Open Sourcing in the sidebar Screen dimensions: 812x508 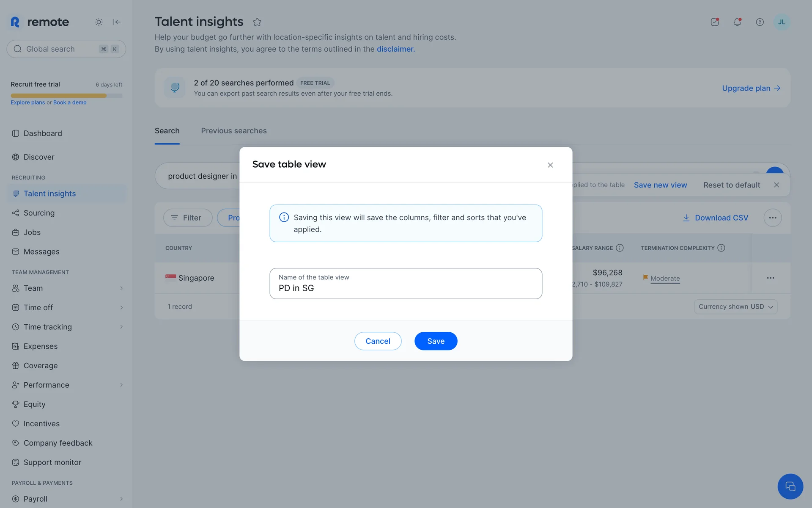point(39,213)
